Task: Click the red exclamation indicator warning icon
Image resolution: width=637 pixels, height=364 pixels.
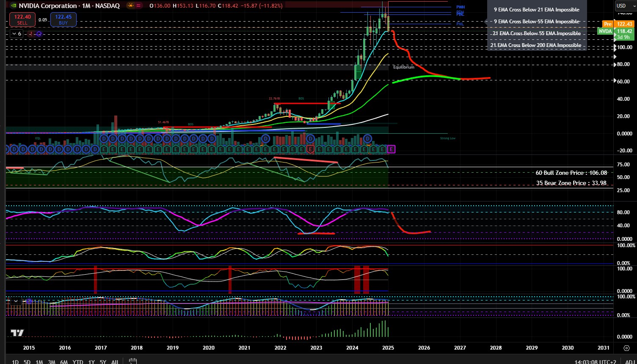Action: click(32, 34)
